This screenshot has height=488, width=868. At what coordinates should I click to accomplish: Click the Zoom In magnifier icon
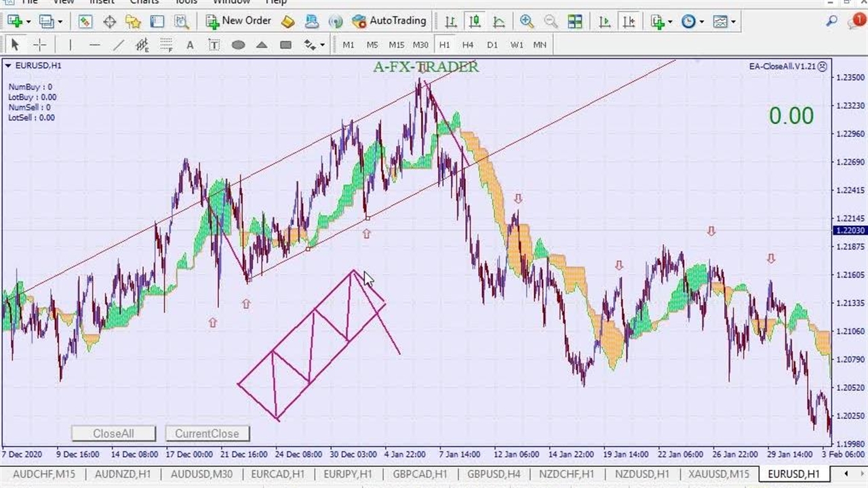[x=527, y=21]
